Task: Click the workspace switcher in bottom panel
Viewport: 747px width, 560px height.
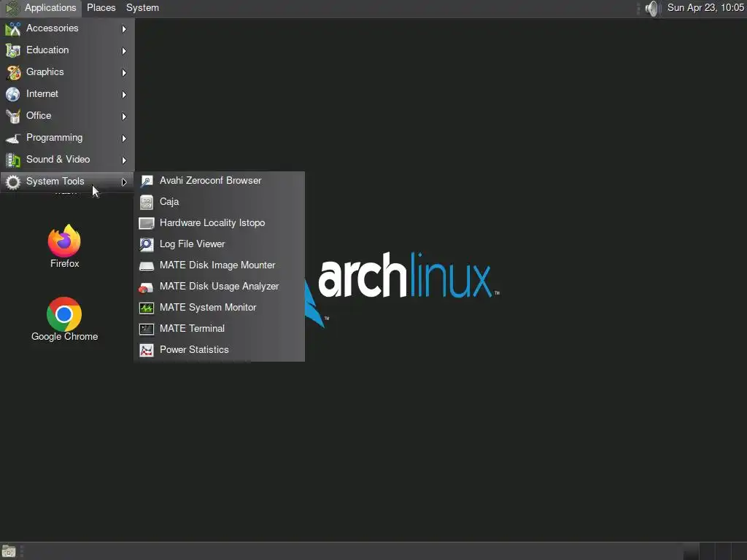Action: point(715,551)
